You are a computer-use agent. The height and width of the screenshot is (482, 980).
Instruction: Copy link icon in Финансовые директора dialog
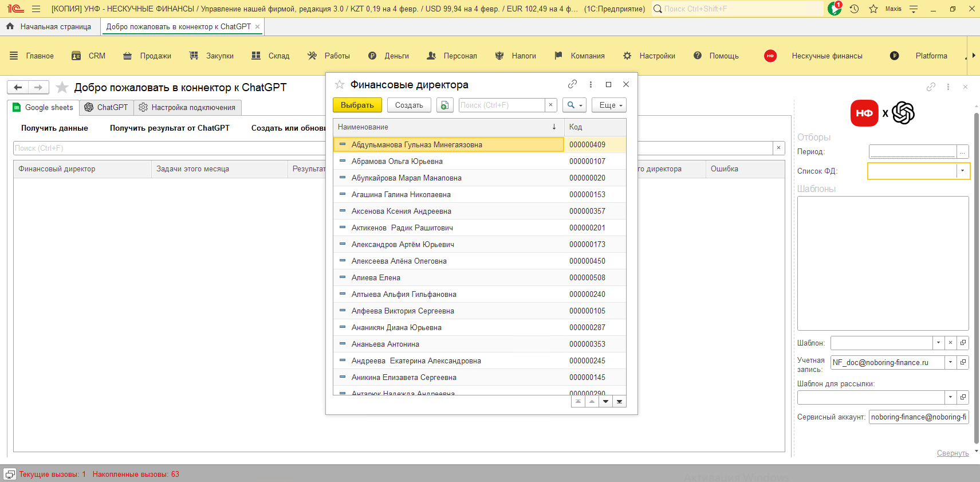pos(572,84)
